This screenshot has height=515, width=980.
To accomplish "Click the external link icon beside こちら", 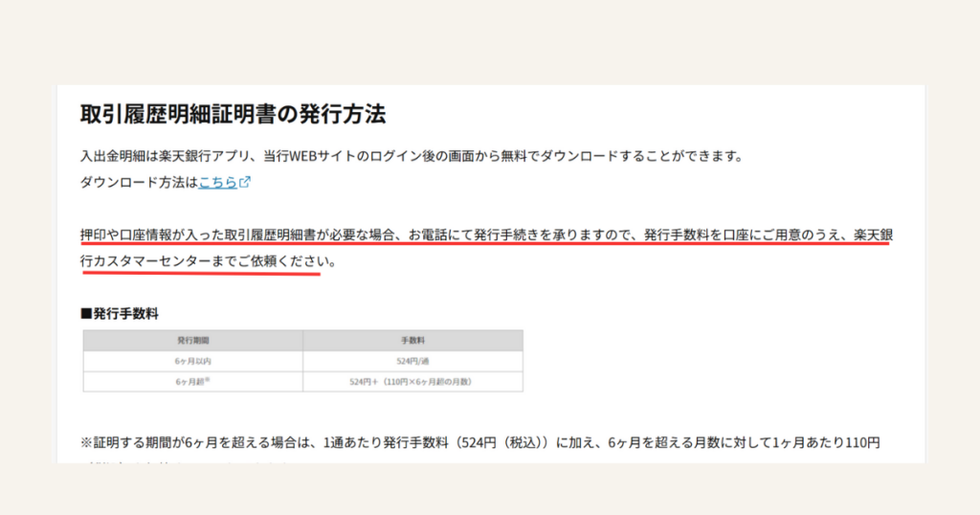I will 245,182.
